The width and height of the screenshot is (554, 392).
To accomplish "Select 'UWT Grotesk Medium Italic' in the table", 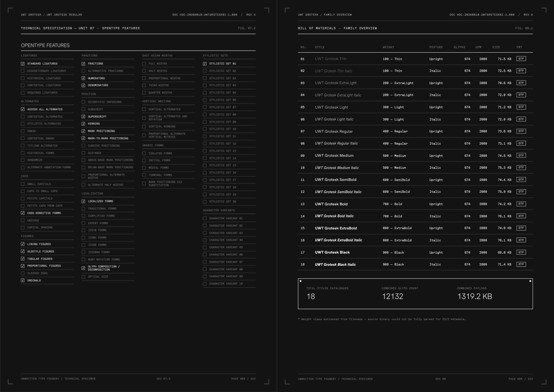I will click(337, 168).
